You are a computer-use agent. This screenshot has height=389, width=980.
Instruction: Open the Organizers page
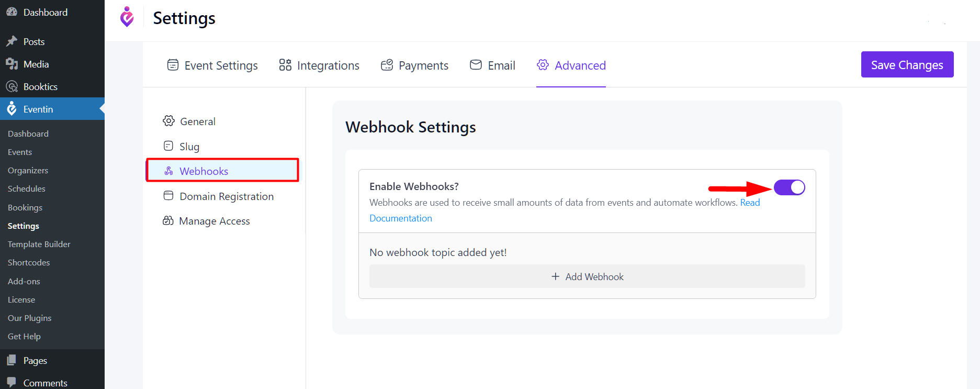pyautogui.click(x=28, y=170)
